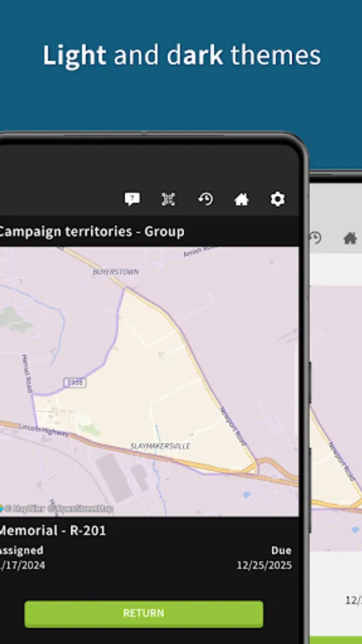This screenshot has height=644, width=362.
Task: Select the 'Memorial - R-201' territory title
Action: click(x=52, y=530)
